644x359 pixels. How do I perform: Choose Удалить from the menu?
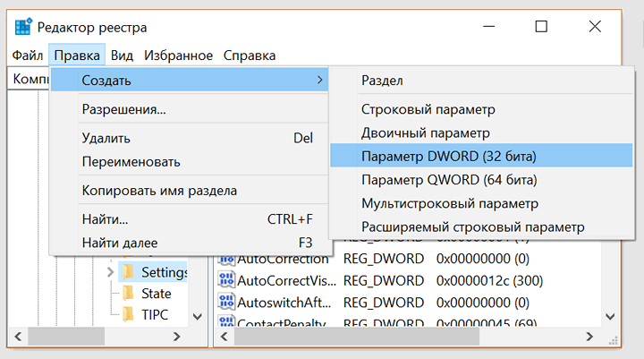[189, 138]
